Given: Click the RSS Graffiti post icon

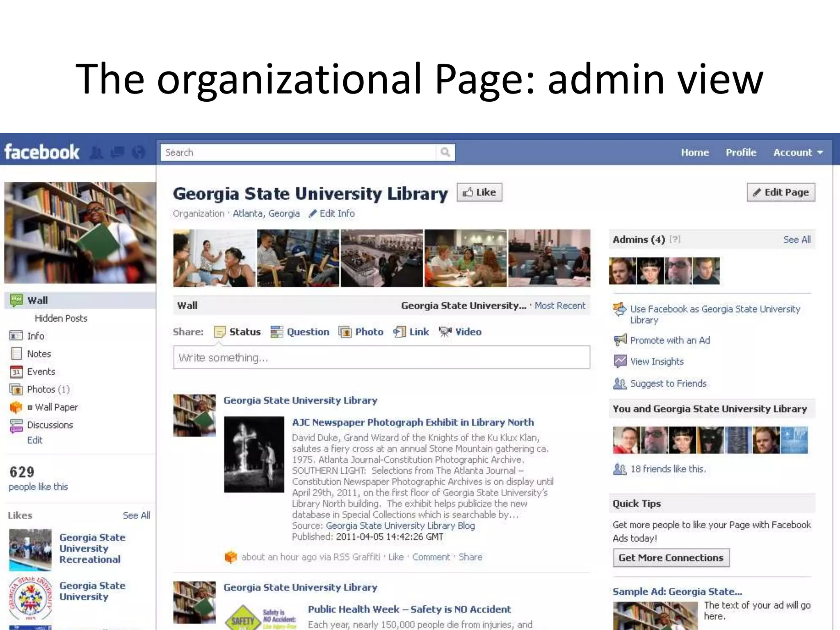Looking at the screenshot, I should pos(231,557).
